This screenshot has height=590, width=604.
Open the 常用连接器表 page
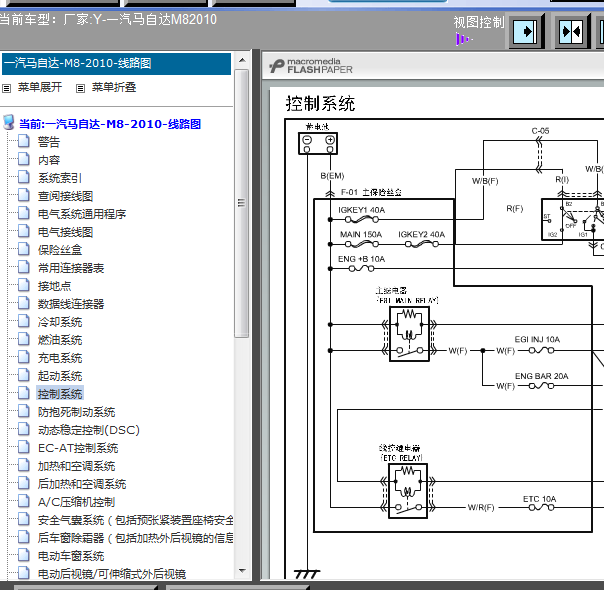point(71,268)
